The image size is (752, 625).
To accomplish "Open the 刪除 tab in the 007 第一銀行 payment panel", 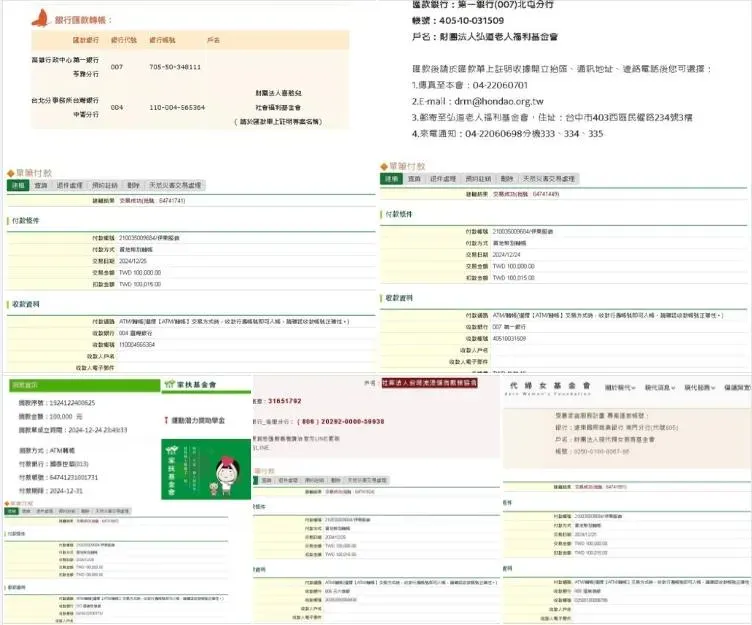I will pyautogui.click(x=507, y=179).
